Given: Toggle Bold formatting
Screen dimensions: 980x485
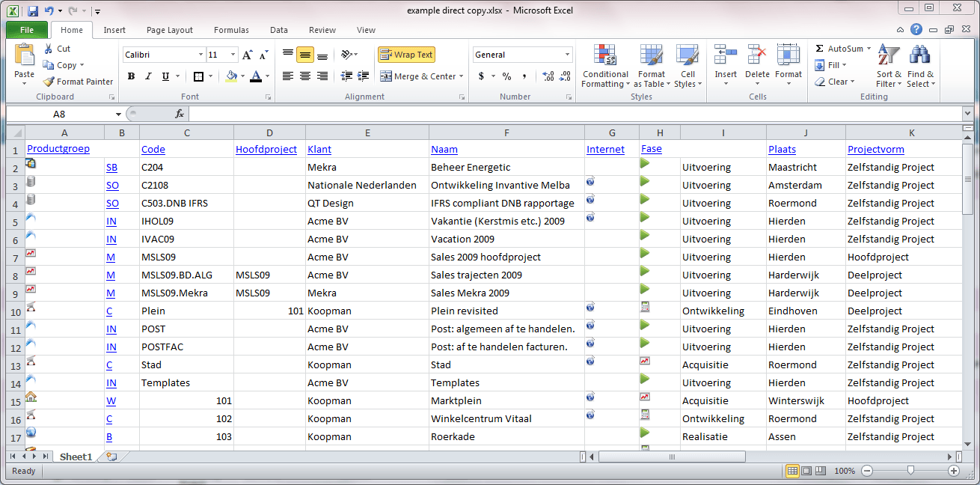Looking at the screenshot, I should (131, 76).
